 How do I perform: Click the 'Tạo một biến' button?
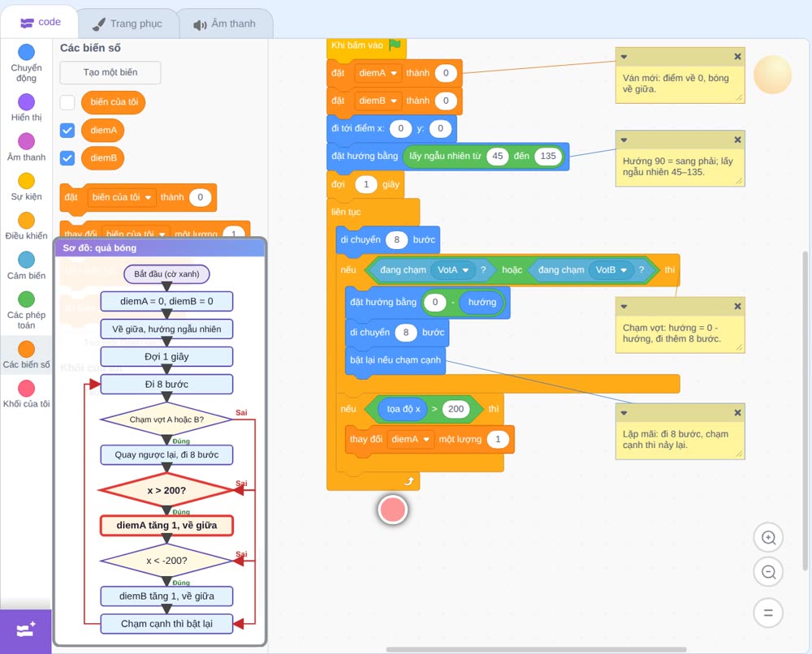110,72
